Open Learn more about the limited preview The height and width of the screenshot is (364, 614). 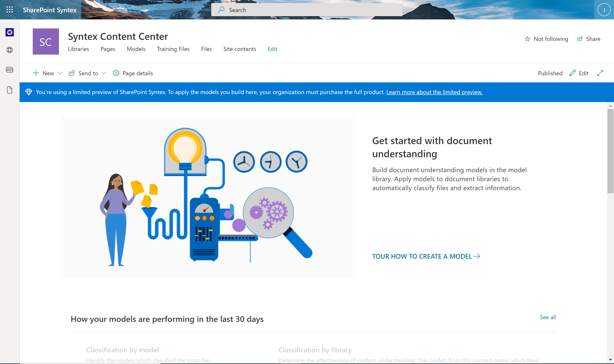[x=434, y=92]
